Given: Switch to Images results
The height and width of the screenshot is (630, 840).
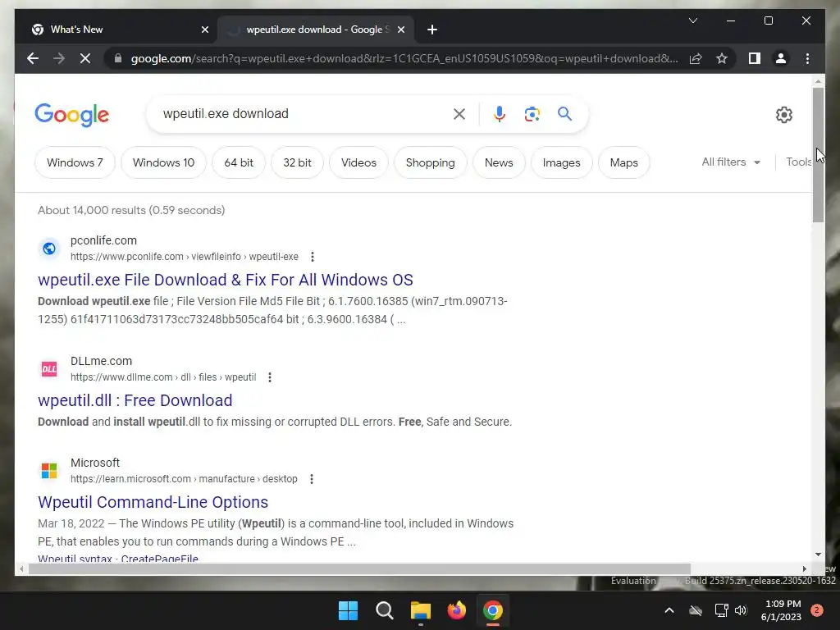Looking at the screenshot, I should point(561,162).
